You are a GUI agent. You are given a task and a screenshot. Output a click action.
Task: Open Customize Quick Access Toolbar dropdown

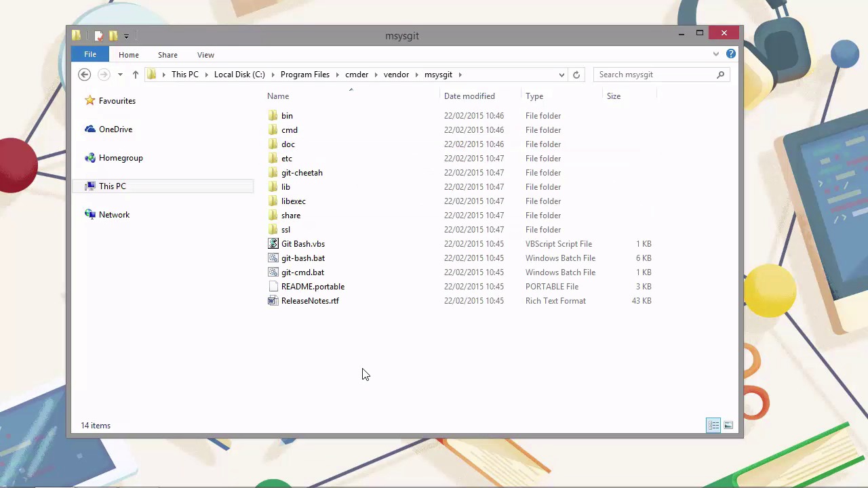click(126, 37)
